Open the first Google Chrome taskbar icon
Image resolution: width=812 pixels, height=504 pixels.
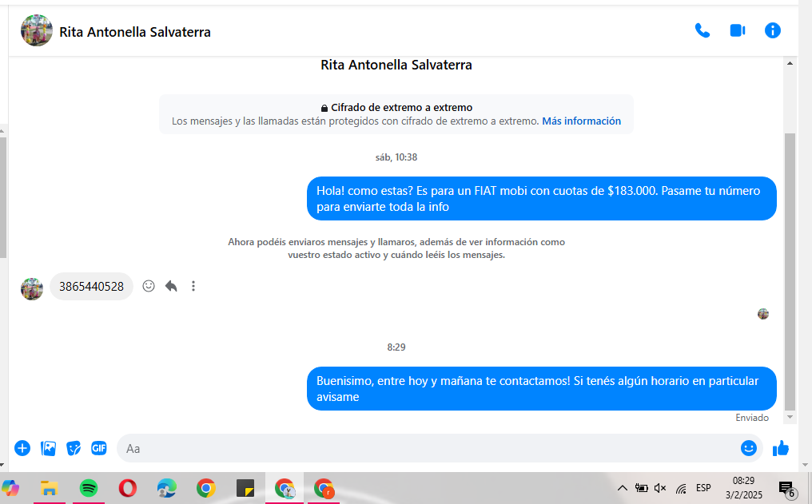pos(205,488)
